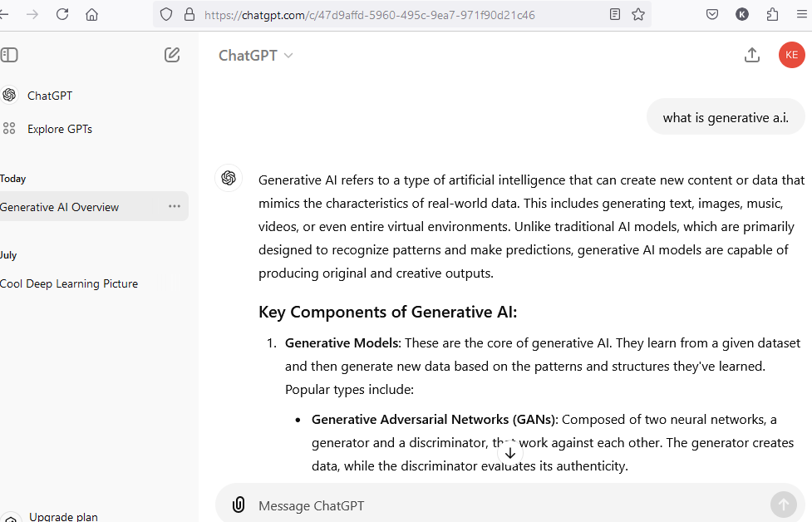Click inside the Message ChatGPT input
The image size is (812, 522).
coord(510,505)
